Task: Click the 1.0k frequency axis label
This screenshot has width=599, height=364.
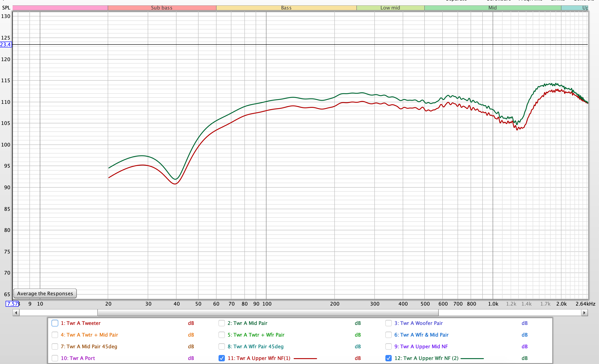Action: (x=493, y=304)
